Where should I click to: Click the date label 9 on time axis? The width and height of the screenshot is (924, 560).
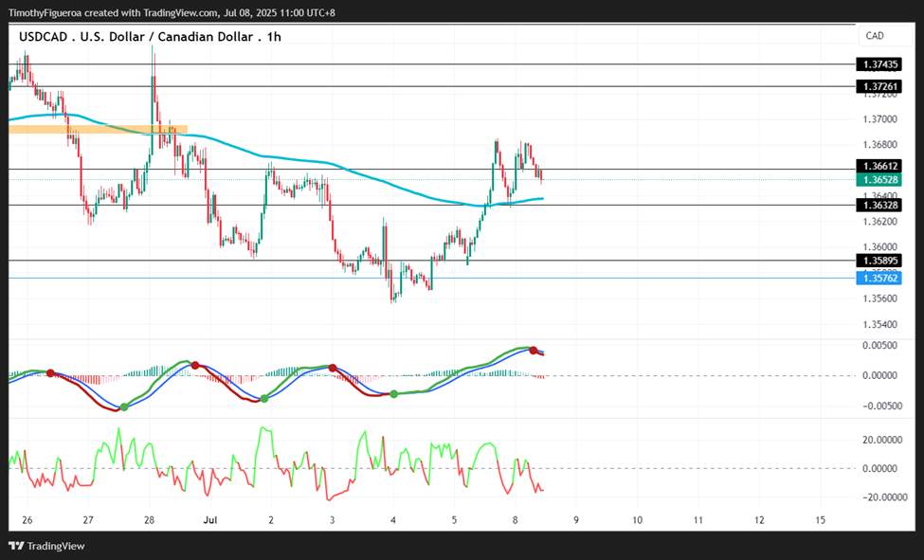(x=576, y=520)
